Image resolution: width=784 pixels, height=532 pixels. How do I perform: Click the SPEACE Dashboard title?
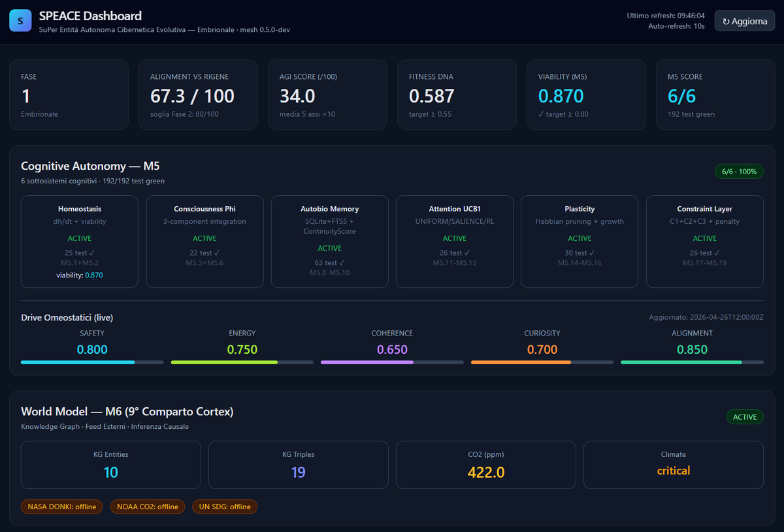tap(90, 16)
